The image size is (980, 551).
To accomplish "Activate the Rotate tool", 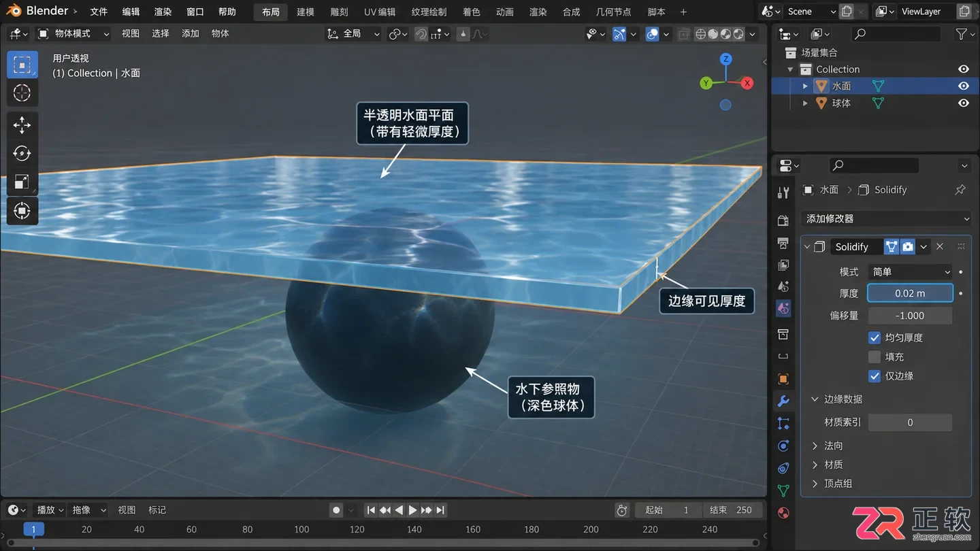I will [22, 154].
